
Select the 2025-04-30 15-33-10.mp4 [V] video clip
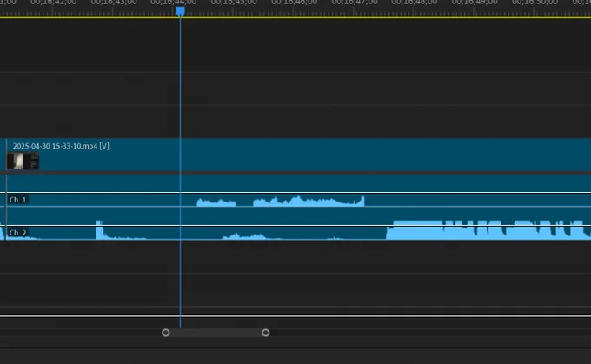[x=298, y=155]
